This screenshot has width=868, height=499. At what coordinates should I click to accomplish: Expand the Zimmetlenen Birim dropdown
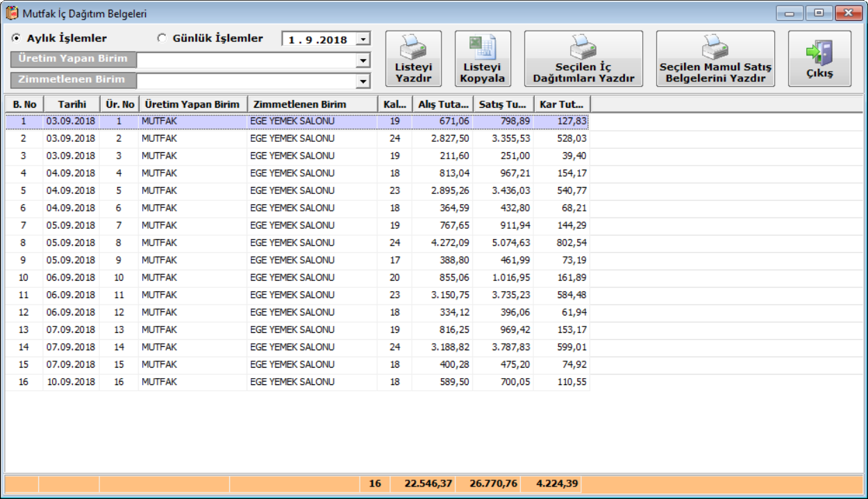[x=362, y=81]
